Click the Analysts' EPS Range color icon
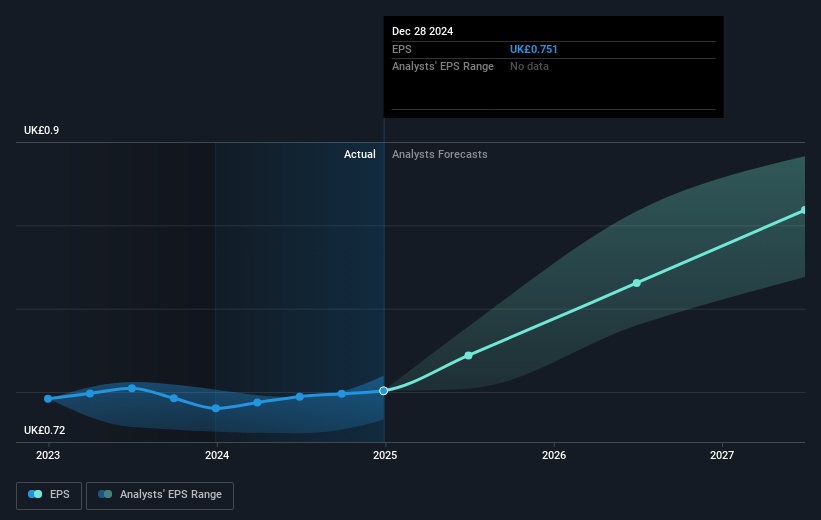Image resolution: width=821 pixels, height=520 pixels. tap(105, 494)
